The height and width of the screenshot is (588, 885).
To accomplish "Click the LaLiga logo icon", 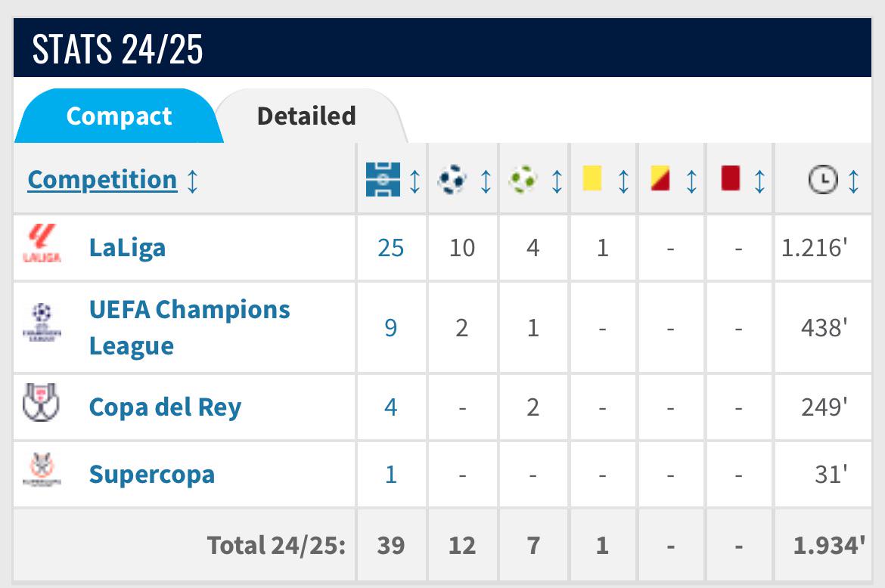I will pyautogui.click(x=42, y=243).
